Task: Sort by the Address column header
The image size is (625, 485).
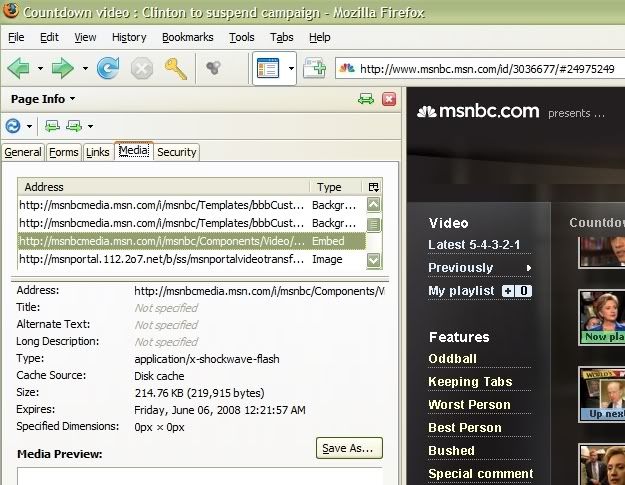Action: (x=163, y=187)
